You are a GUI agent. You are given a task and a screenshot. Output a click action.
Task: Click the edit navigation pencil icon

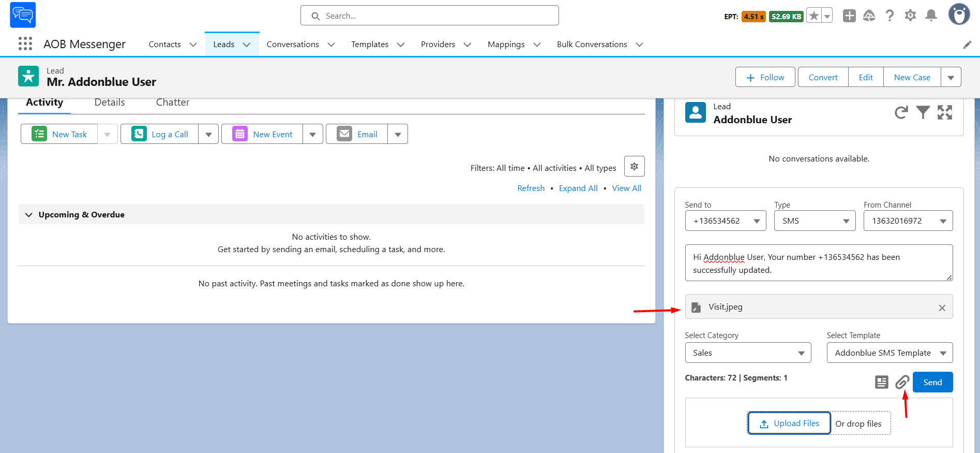pyautogui.click(x=967, y=45)
